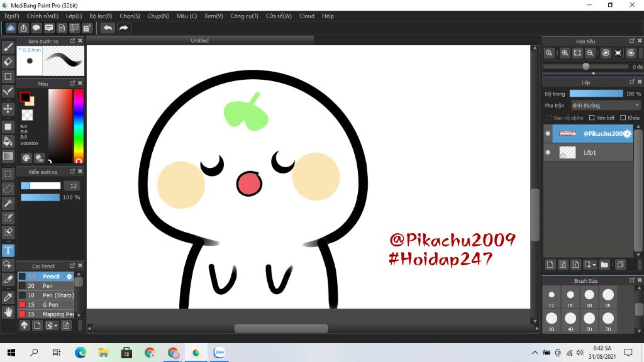Open Pha trộn blending mode dropdown
The width and height of the screenshot is (644, 362).
click(606, 106)
